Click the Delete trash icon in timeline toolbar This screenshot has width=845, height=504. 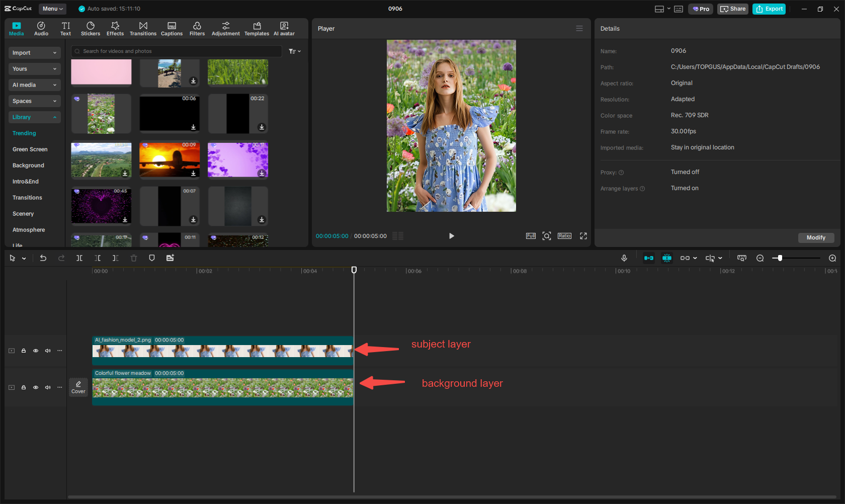click(x=134, y=258)
